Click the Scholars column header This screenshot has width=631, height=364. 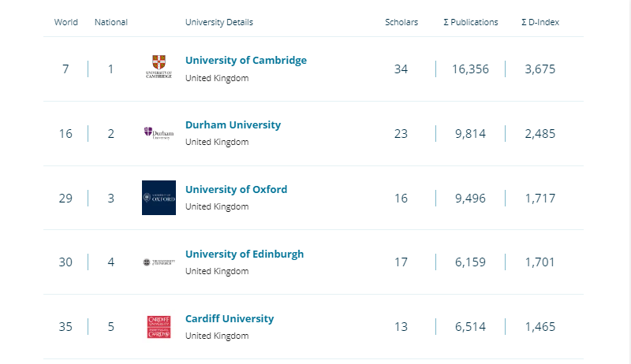click(x=401, y=22)
